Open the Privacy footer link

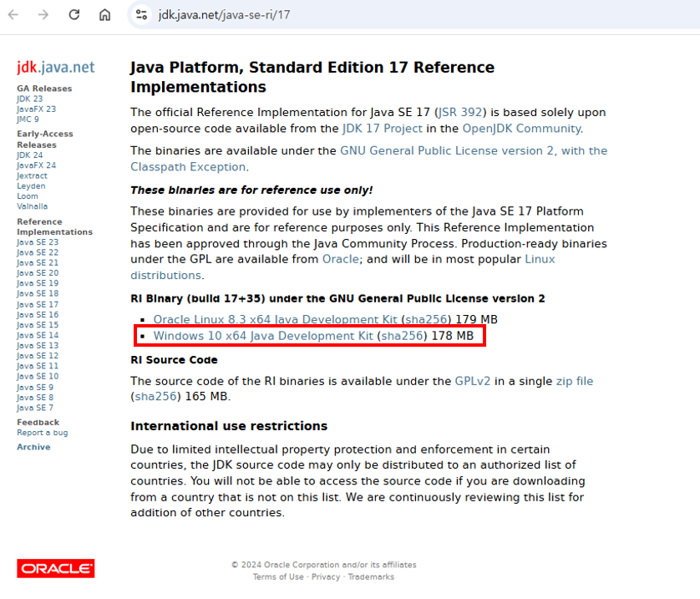click(326, 576)
